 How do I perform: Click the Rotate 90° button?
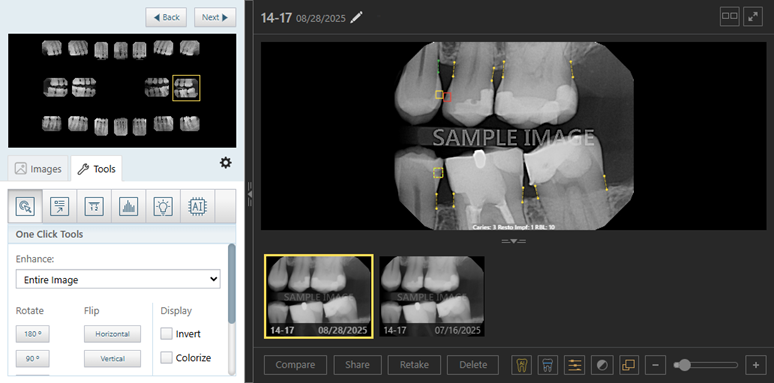pos(33,359)
